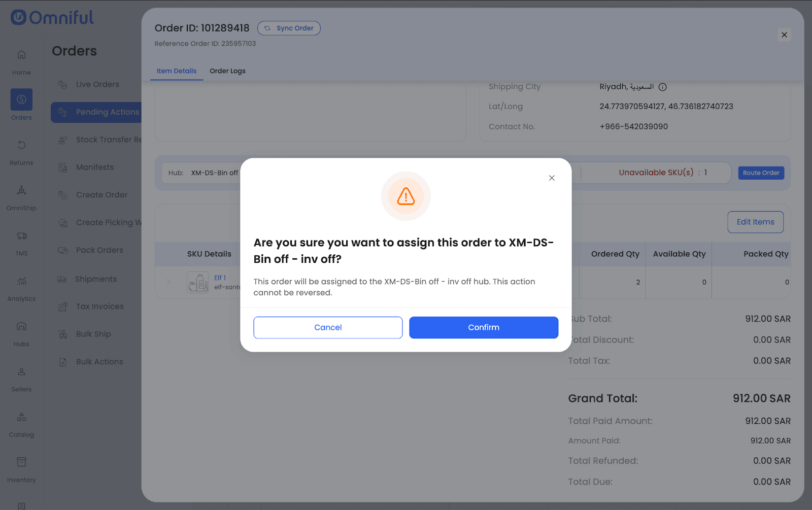Click the Elf 1 product thumbnail

(197, 282)
